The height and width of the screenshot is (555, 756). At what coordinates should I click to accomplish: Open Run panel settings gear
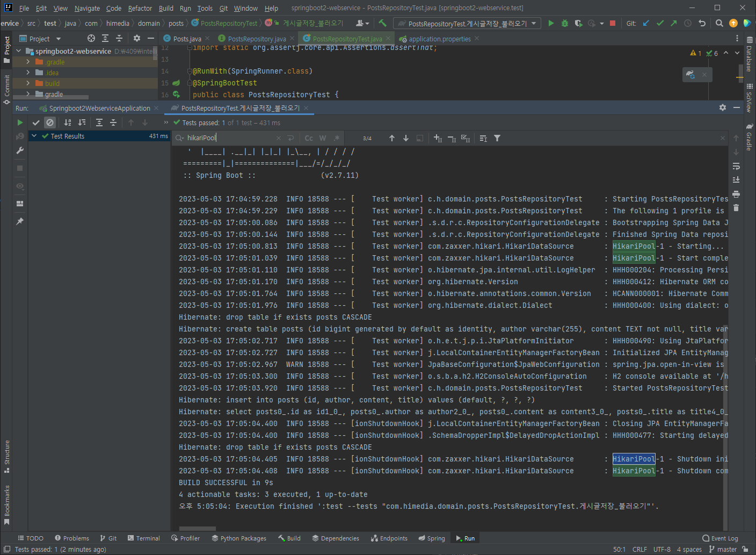click(723, 107)
